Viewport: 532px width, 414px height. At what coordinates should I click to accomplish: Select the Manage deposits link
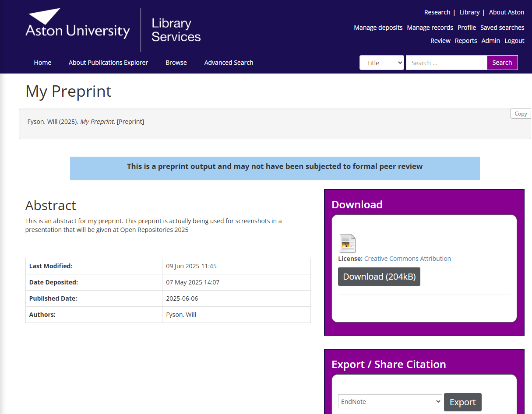378,28
